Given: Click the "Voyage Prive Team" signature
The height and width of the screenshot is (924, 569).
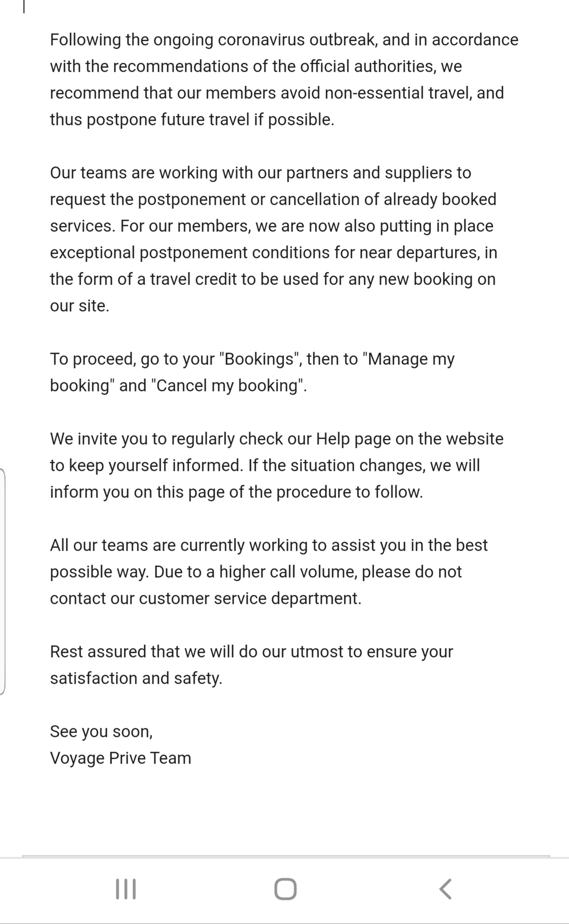Looking at the screenshot, I should tap(121, 758).
